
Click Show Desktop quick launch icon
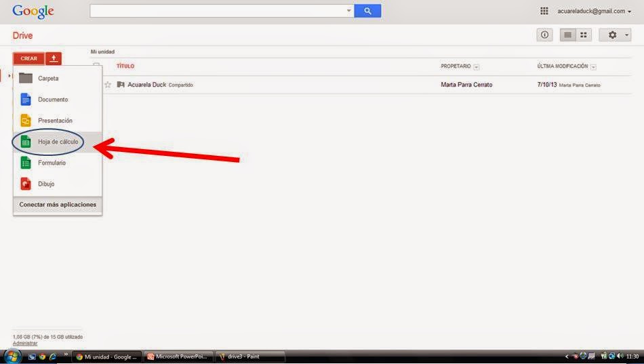32,357
